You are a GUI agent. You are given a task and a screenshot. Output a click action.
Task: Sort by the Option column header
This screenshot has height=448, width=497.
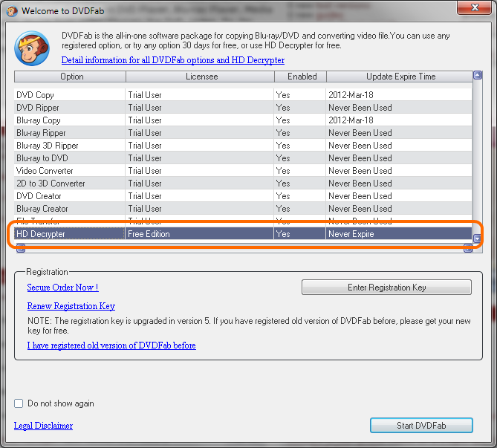[x=70, y=77]
